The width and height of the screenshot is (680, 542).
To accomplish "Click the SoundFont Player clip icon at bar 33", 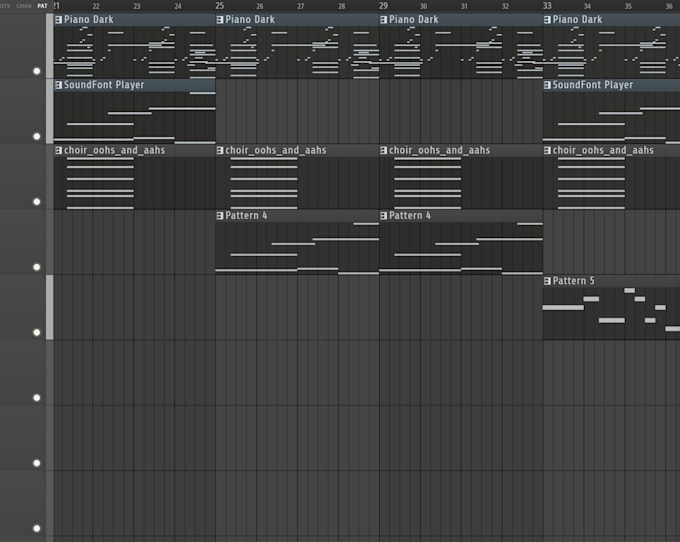I will tap(547, 85).
